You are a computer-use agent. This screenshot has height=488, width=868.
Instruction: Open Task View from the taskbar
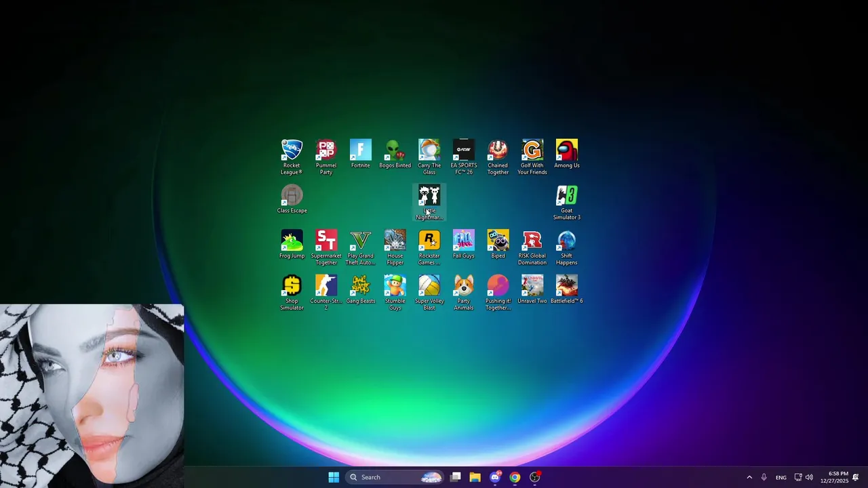point(456,477)
